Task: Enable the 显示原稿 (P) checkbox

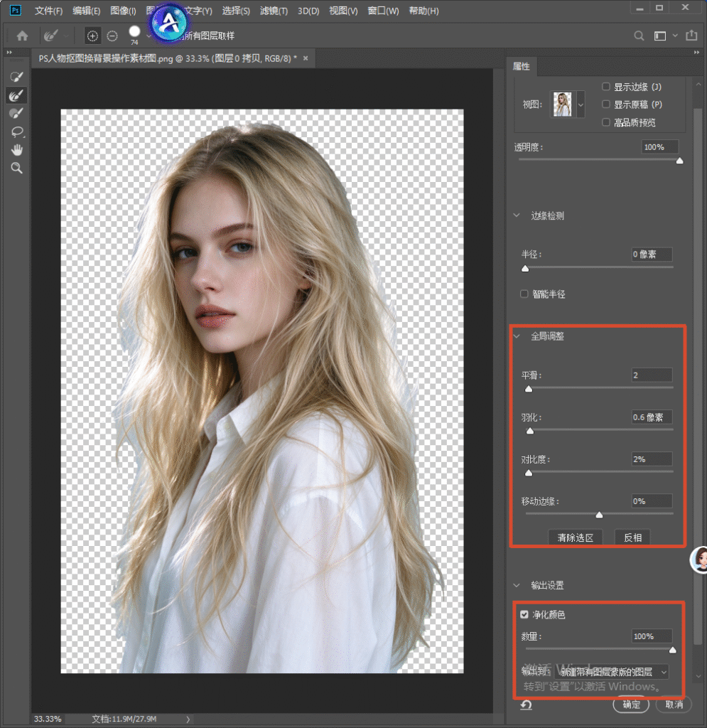Action: coord(606,104)
